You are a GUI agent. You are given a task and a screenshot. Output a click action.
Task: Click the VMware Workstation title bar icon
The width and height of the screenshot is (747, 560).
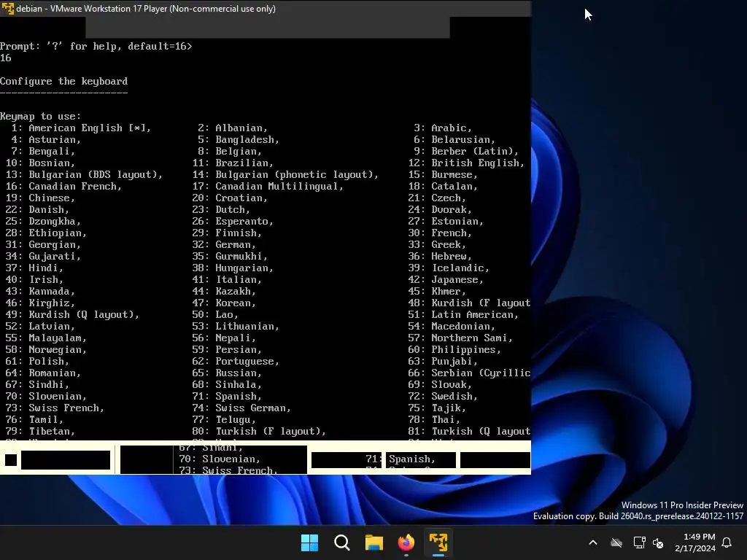(x=7, y=9)
